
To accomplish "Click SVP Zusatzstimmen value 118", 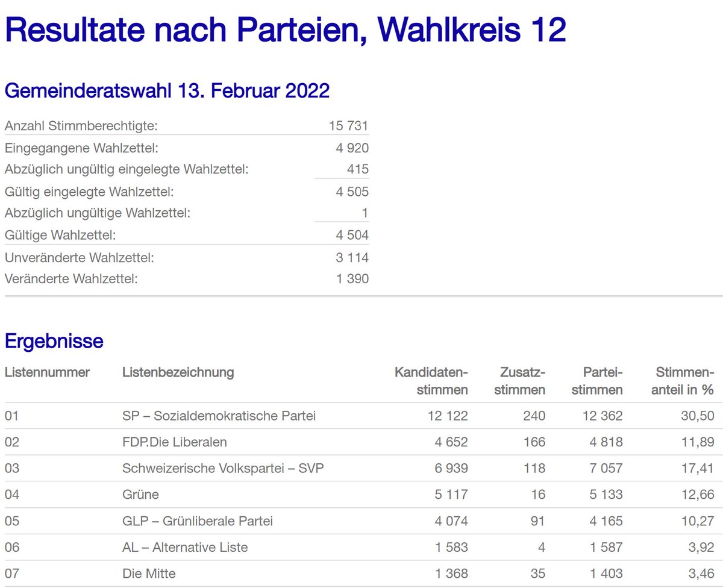I will [x=534, y=468].
